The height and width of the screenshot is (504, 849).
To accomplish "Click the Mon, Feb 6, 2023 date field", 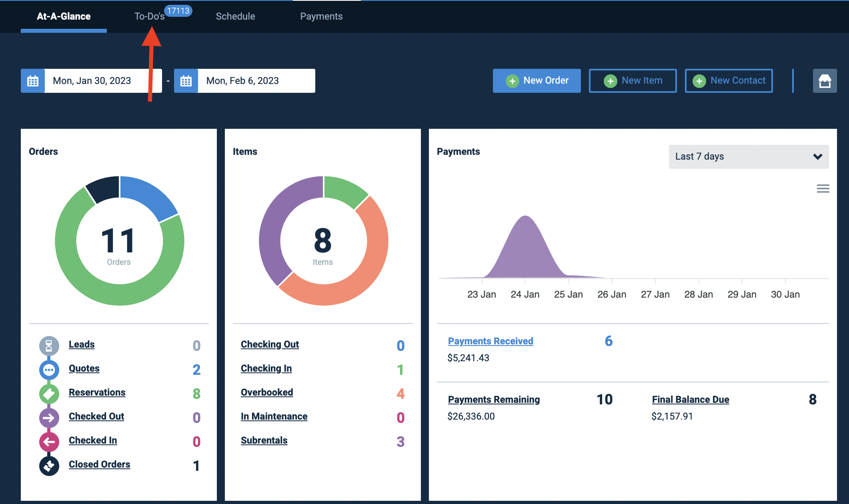I will click(256, 81).
